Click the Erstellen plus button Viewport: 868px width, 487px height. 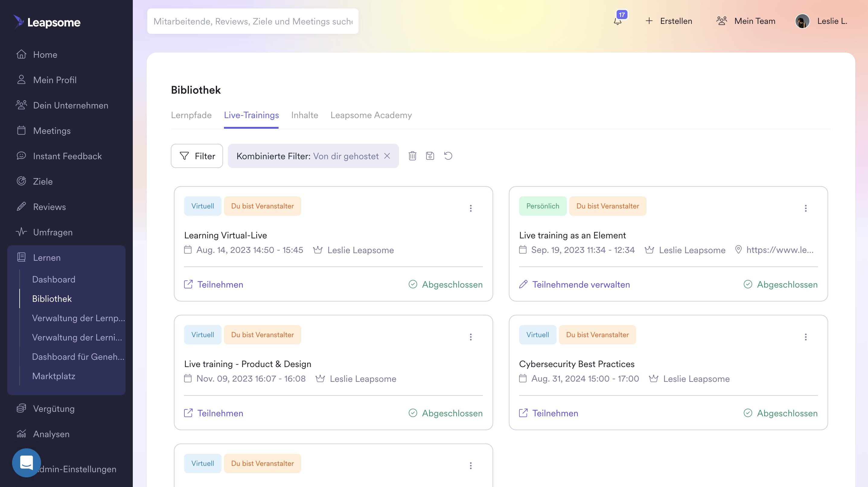[669, 21]
